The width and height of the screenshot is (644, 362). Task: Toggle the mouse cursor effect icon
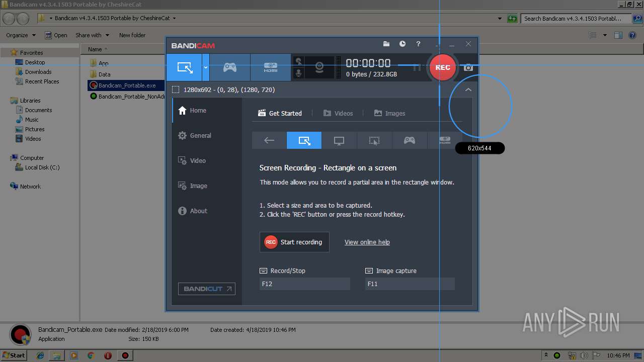tap(298, 61)
